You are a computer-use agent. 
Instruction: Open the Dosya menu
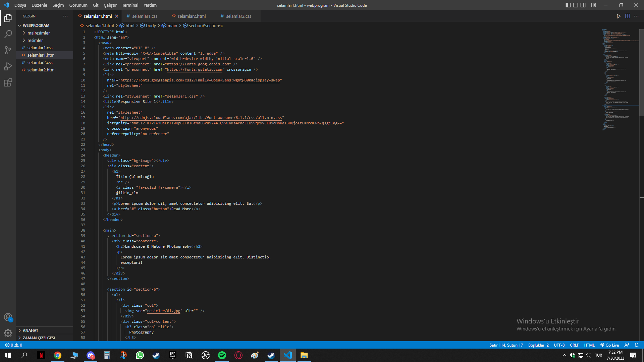tap(20, 5)
